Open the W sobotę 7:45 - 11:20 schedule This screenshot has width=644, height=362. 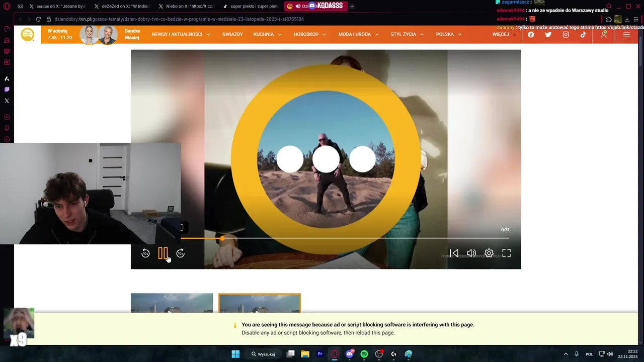pos(59,34)
